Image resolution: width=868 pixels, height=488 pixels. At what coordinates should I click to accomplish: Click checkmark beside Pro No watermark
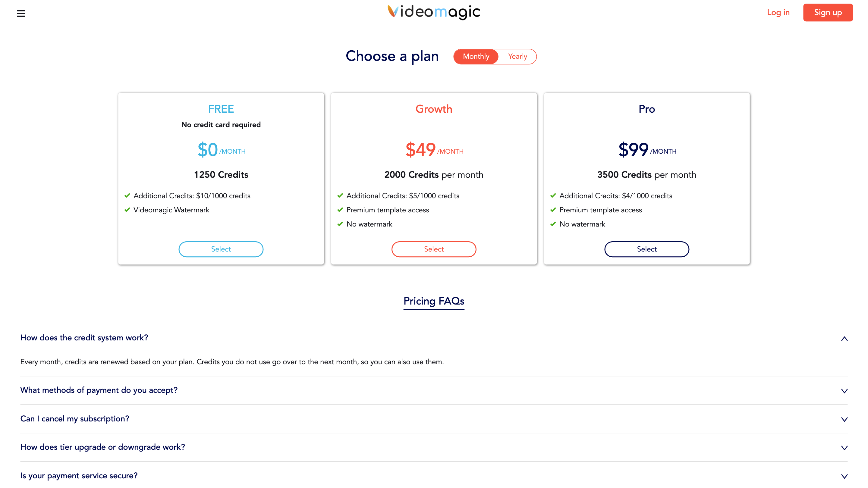pos(553,224)
